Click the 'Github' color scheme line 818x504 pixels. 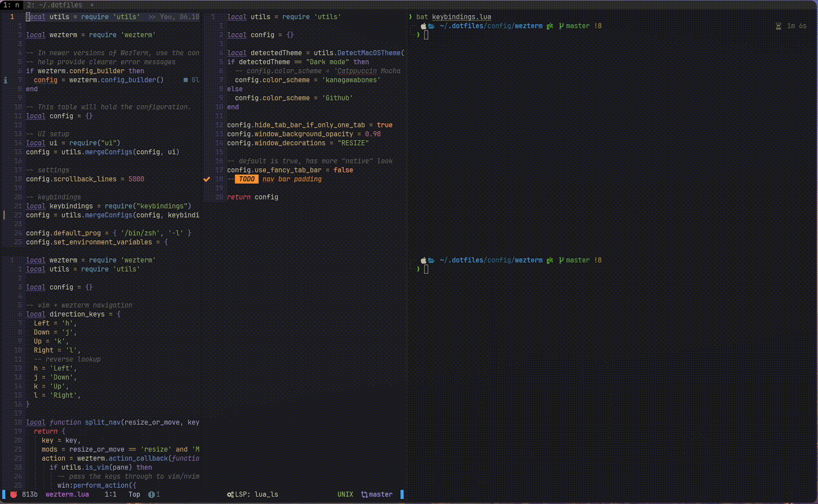294,98
